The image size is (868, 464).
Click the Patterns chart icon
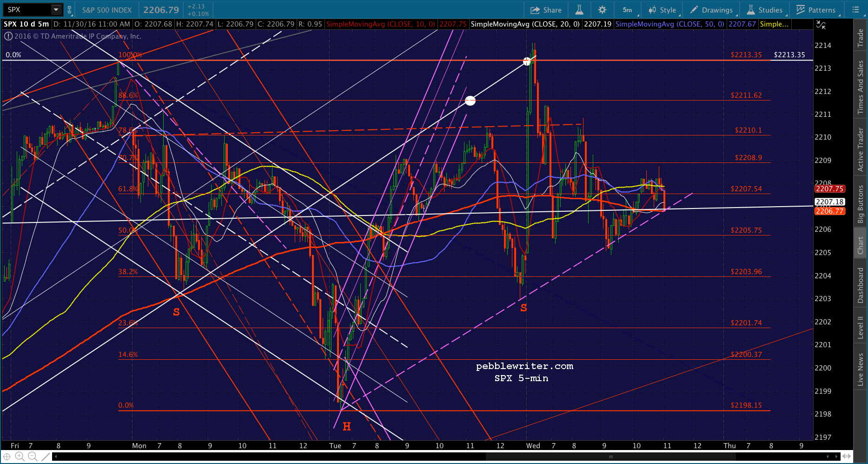coord(801,10)
